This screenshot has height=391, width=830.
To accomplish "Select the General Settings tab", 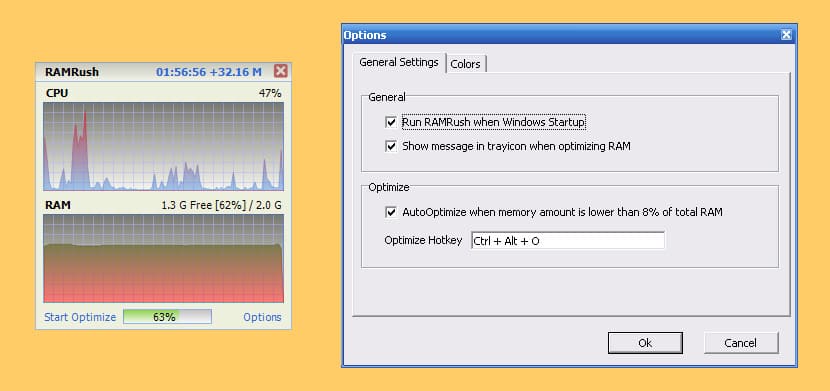I will (x=399, y=62).
